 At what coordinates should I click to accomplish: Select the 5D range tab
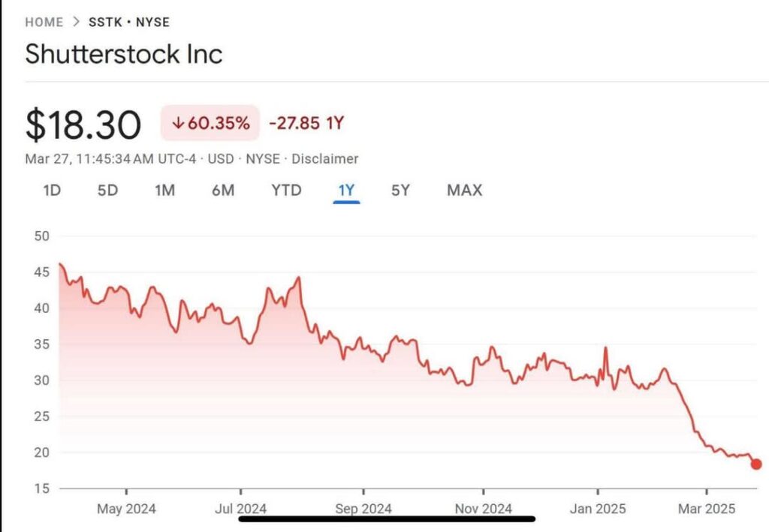pyautogui.click(x=107, y=191)
